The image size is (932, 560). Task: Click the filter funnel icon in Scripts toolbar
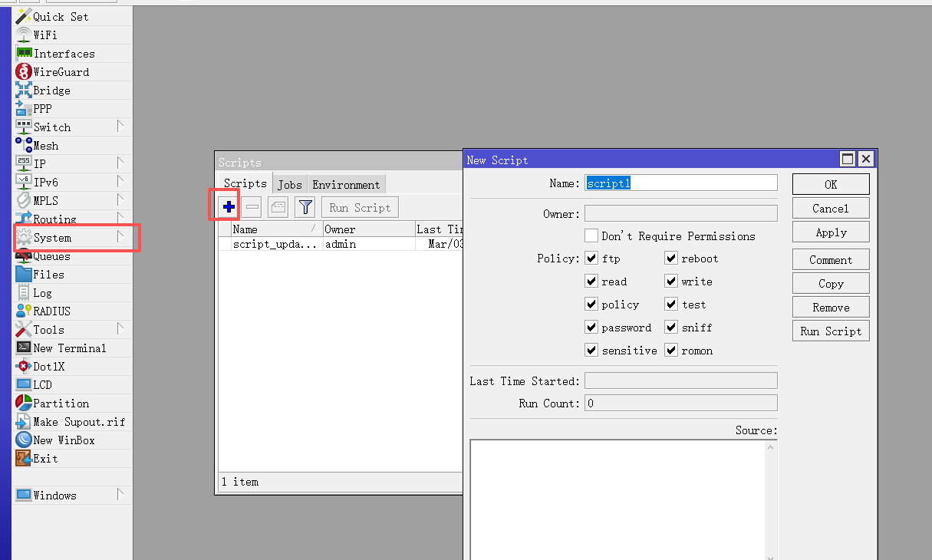coord(305,207)
